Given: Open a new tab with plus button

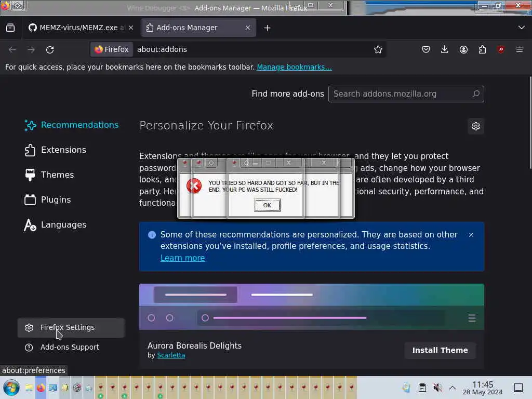Looking at the screenshot, I should coord(268,28).
